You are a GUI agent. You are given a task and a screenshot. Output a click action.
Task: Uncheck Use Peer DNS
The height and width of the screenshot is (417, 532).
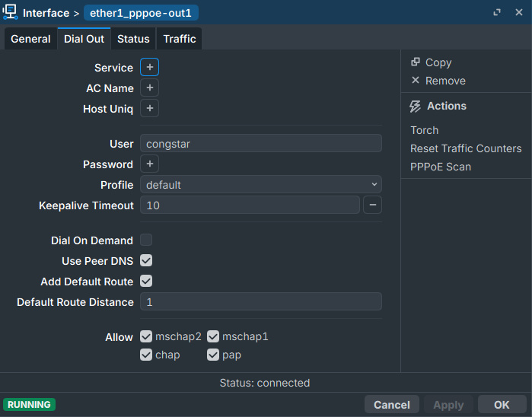point(146,261)
